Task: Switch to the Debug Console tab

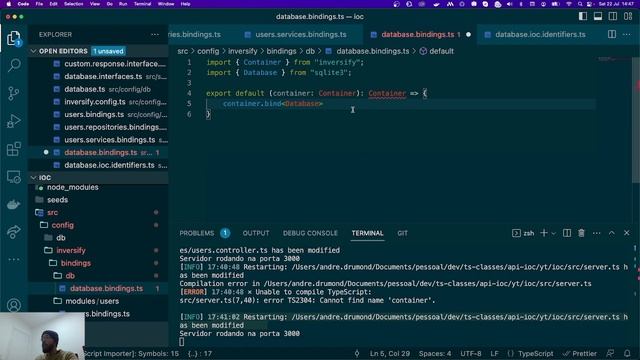Action: click(x=310, y=233)
